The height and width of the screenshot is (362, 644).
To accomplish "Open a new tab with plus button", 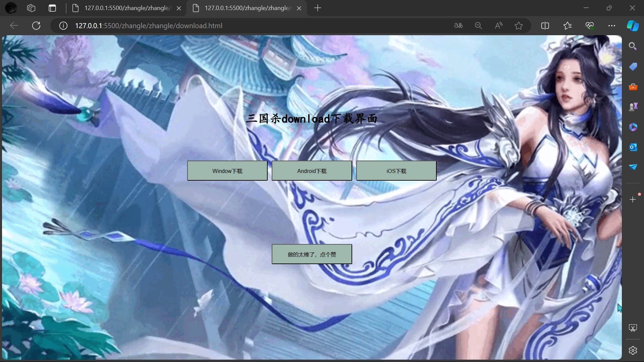I will 318,8.
